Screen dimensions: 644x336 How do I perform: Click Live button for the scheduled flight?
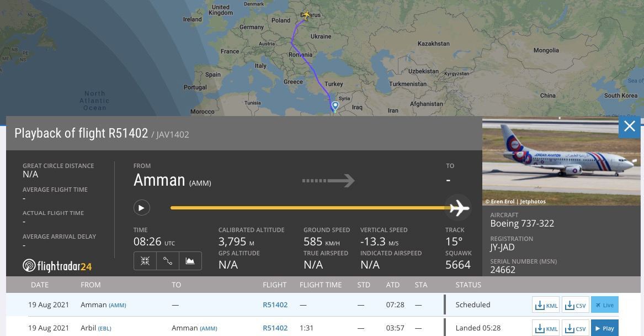[x=605, y=305]
